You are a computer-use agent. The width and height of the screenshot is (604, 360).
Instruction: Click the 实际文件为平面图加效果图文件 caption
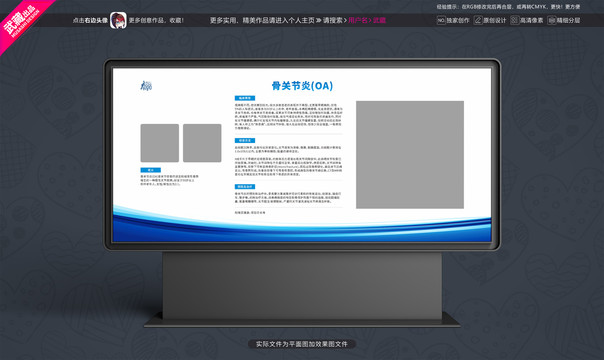click(302, 344)
